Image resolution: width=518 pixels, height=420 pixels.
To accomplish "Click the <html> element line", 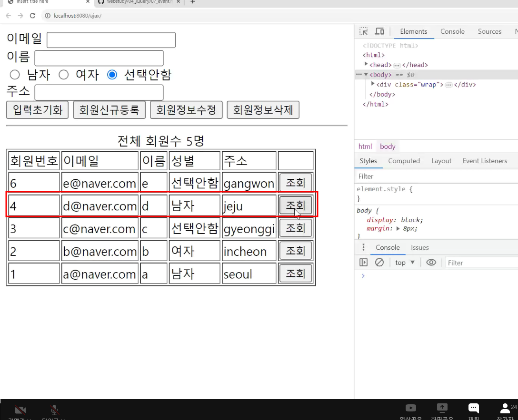I will pos(374,55).
